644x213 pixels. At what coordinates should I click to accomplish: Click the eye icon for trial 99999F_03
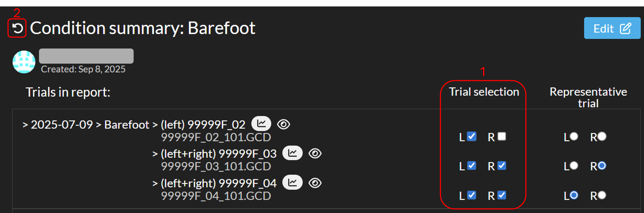(x=315, y=153)
